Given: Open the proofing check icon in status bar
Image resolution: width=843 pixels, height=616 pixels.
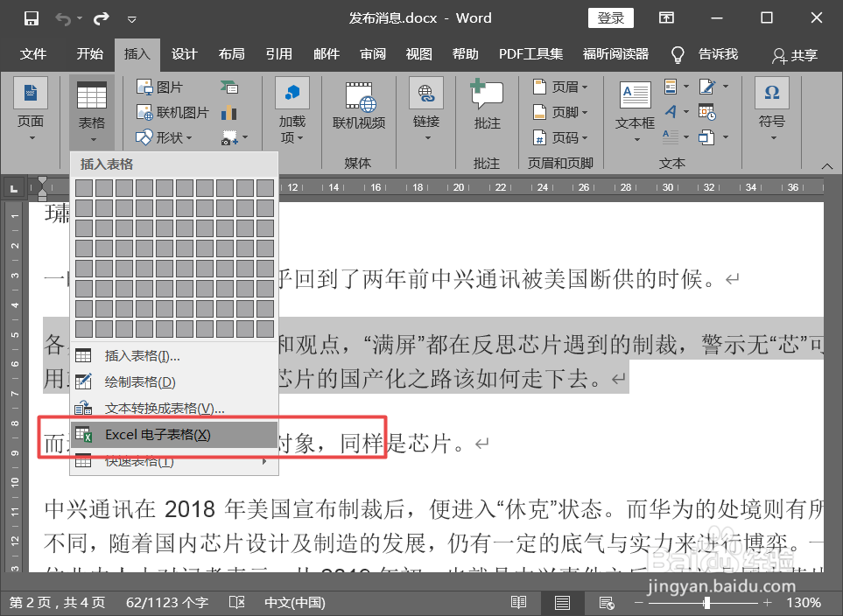Looking at the screenshot, I should click(236, 603).
